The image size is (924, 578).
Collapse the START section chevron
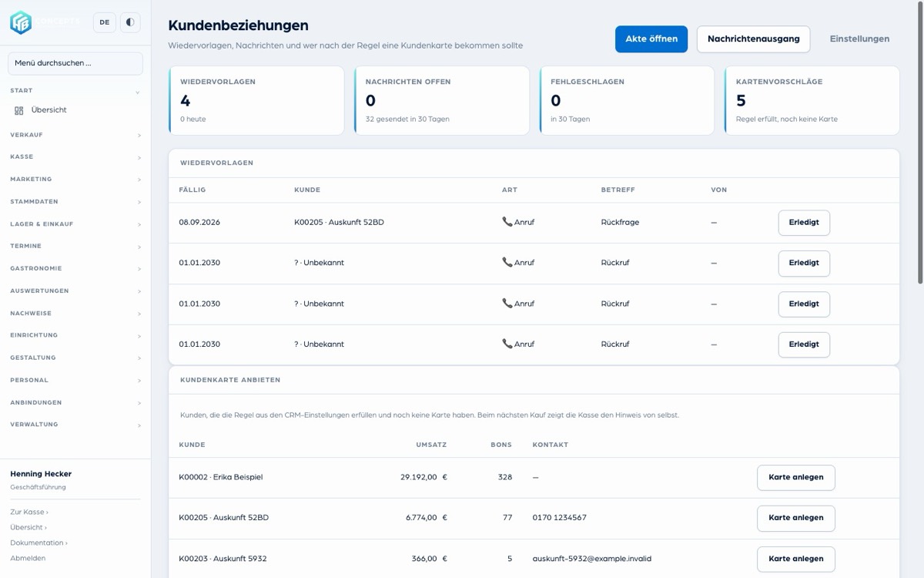[138, 92]
